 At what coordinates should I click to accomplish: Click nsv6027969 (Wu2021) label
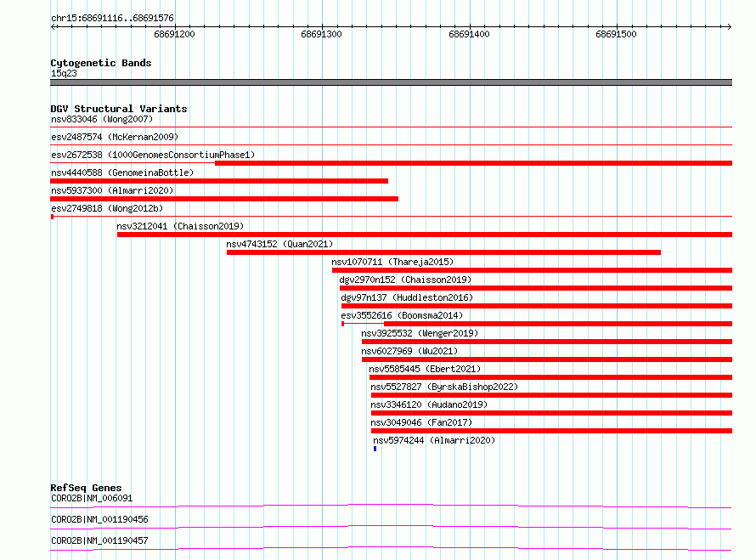pos(409,351)
